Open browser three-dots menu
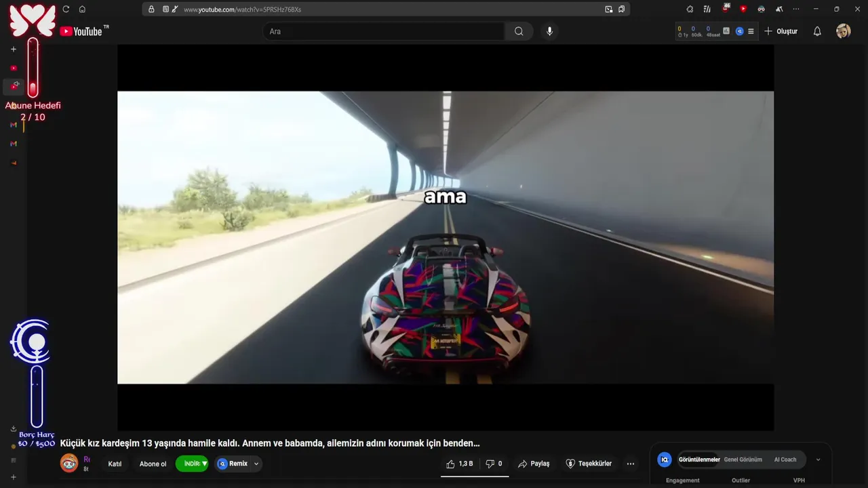 point(796,9)
